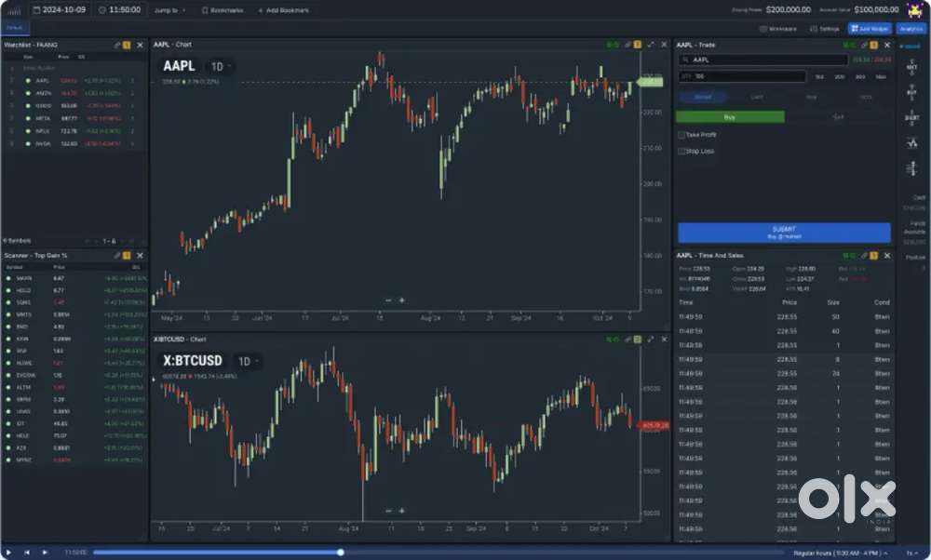Click the zoom-in plus icon on AAPL chart

[x=402, y=300]
